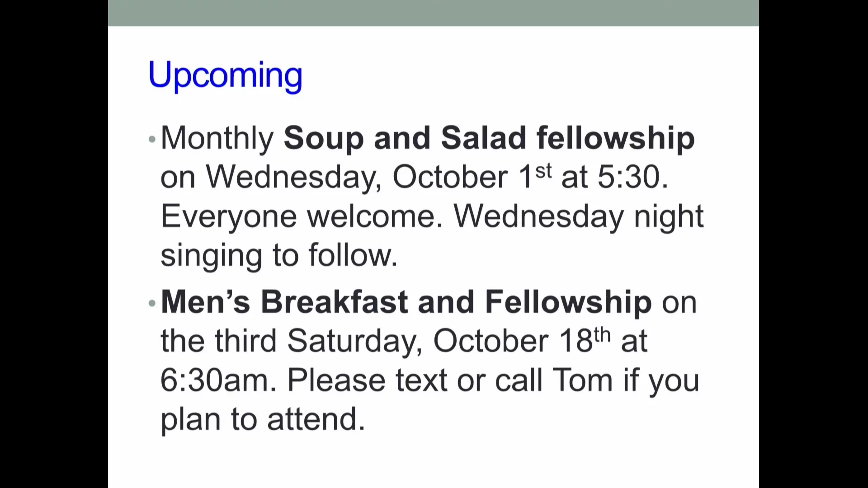Click the word "Wednesday," before October 1st

(x=294, y=177)
